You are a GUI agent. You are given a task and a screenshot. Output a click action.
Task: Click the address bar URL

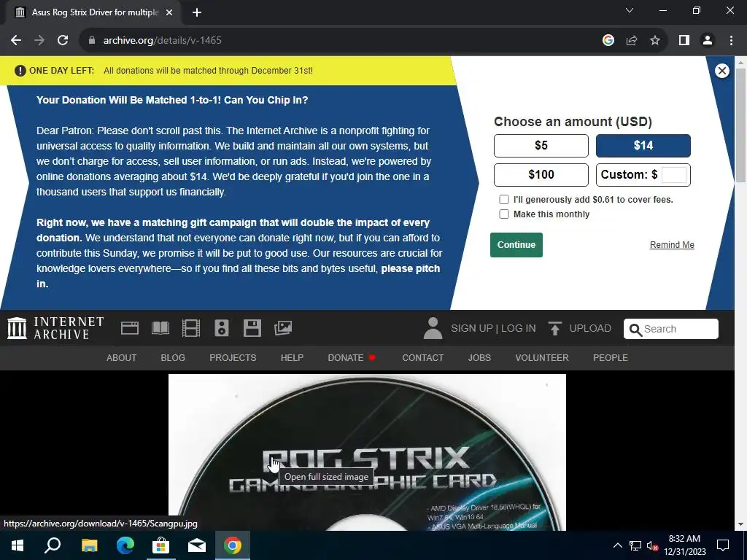tap(163, 41)
